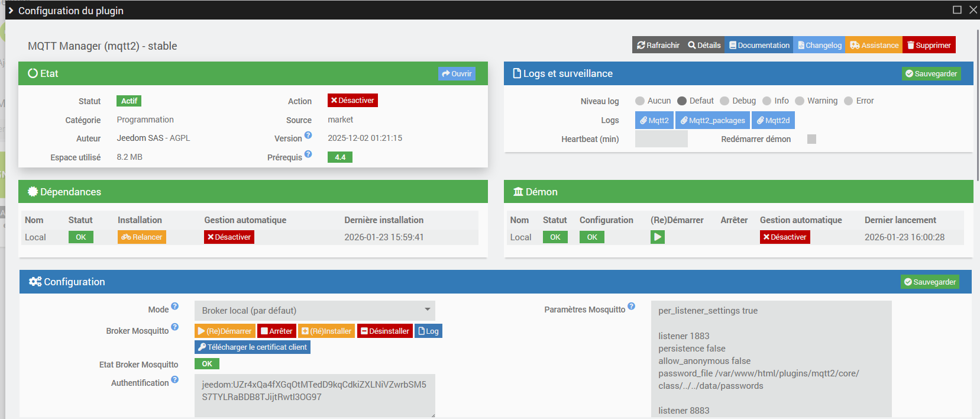
Task: View the plugin Changelog
Action: pyautogui.click(x=820, y=45)
